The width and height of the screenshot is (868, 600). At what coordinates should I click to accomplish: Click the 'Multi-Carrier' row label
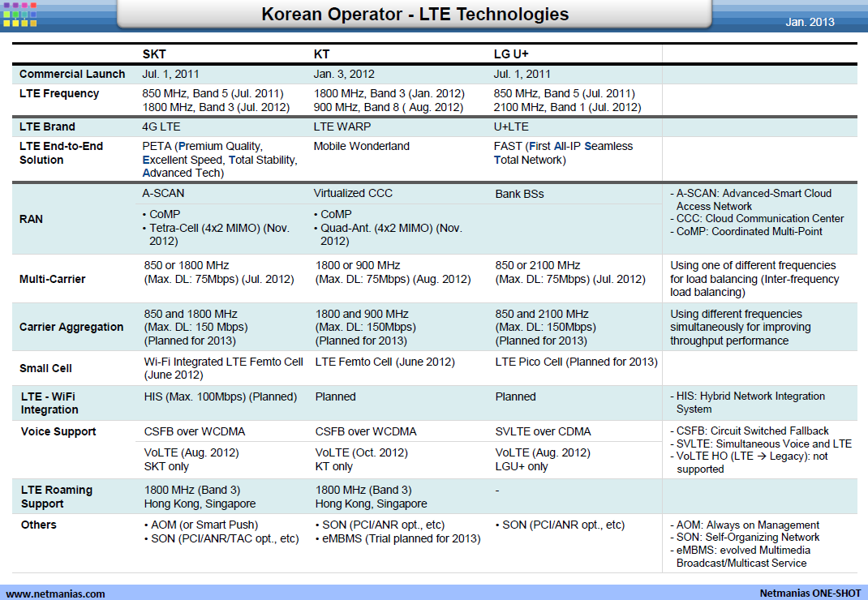coord(53,279)
